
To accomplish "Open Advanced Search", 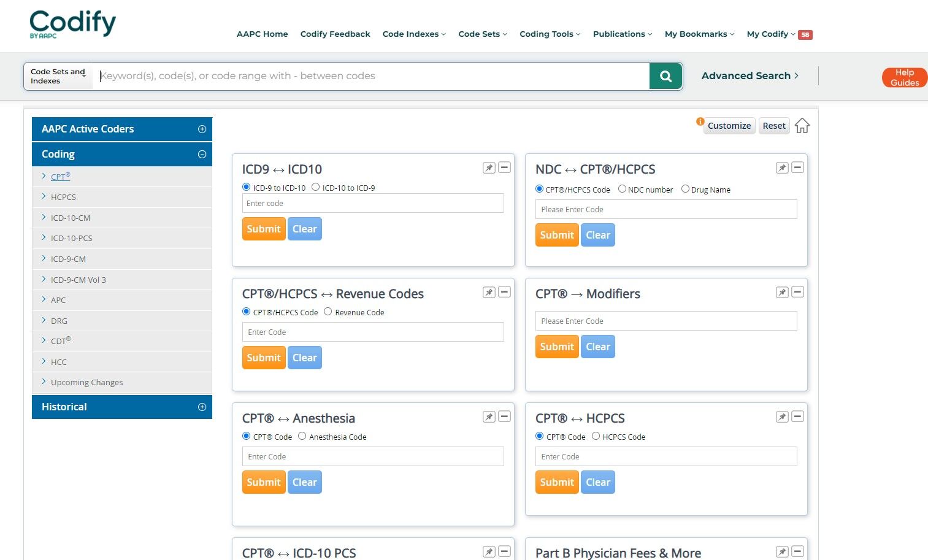I will click(x=750, y=76).
